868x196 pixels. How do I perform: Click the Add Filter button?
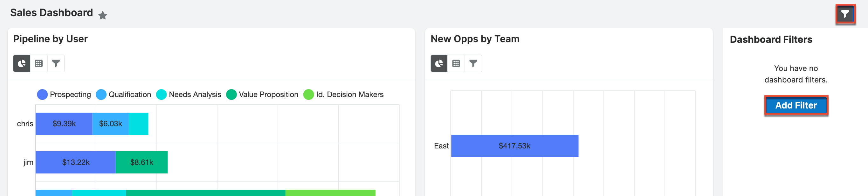click(796, 105)
